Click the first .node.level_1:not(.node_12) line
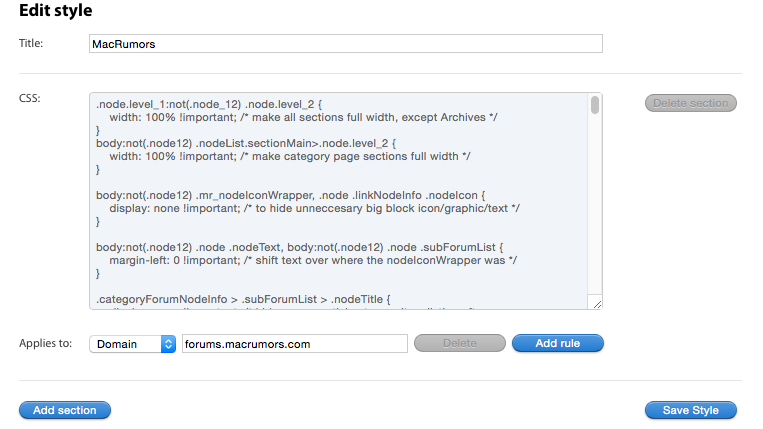This screenshot has height=429, width=763. pyautogui.click(x=209, y=104)
